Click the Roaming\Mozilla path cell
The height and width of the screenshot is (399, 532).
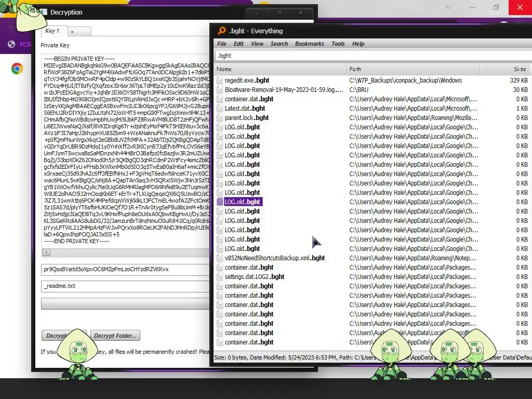(413, 118)
